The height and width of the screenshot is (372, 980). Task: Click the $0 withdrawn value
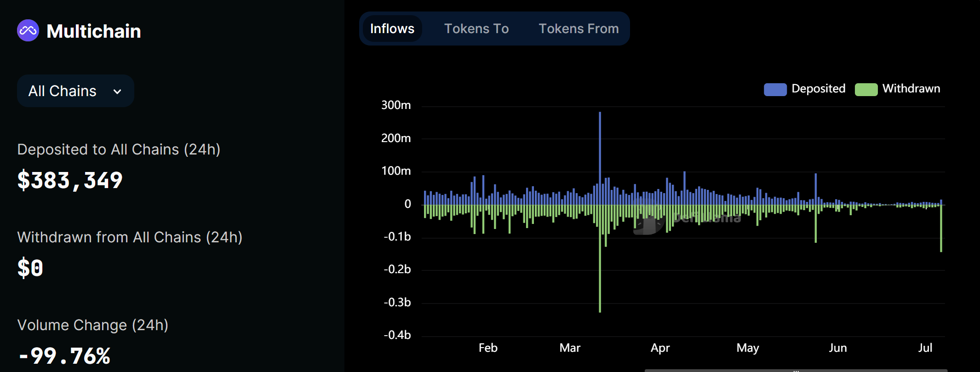(x=30, y=268)
